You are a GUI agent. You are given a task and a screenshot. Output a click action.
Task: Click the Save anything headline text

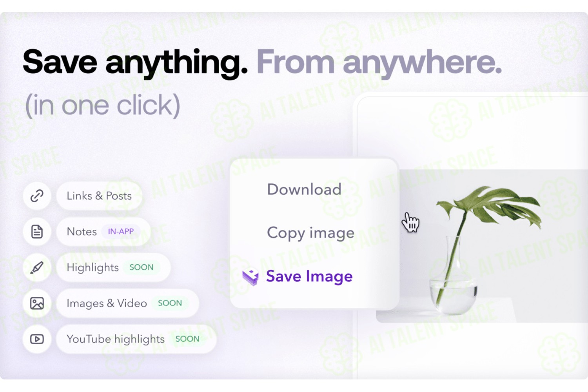pos(135,62)
